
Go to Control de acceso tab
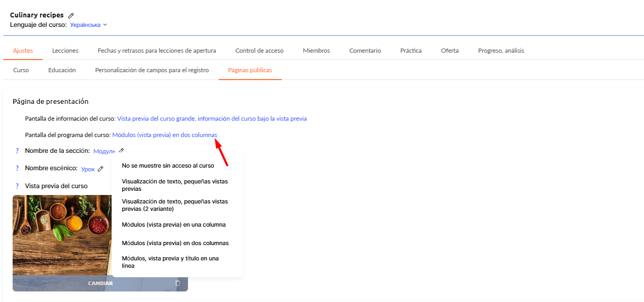[x=260, y=51]
